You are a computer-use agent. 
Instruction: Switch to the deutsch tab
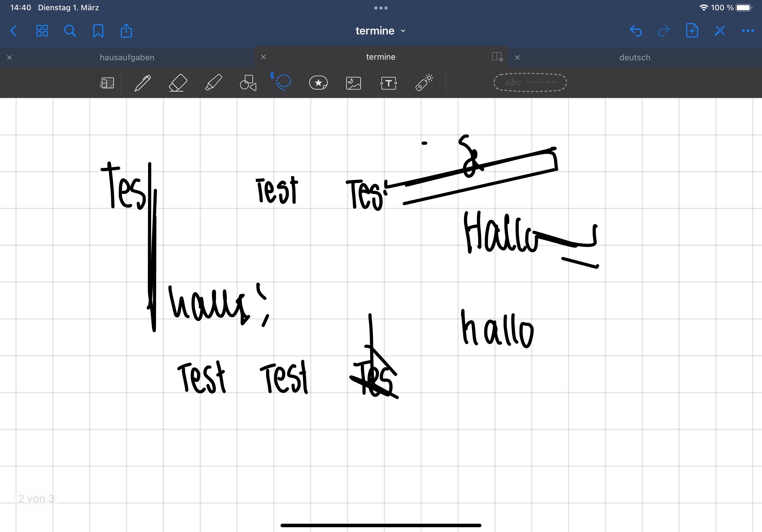pos(635,57)
